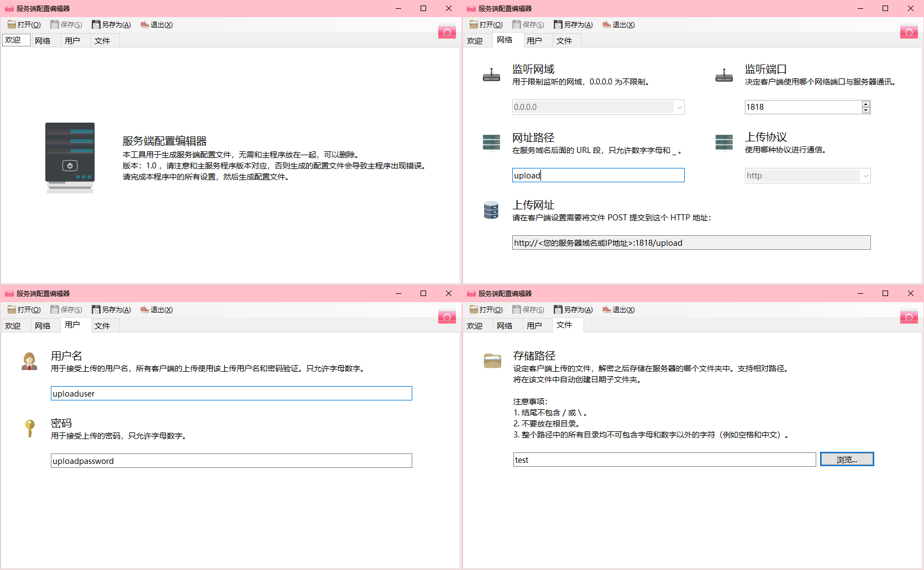924x570 pixels.
Task: Click 保存 in bottom-left window toolbar
Action: click(66, 310)
